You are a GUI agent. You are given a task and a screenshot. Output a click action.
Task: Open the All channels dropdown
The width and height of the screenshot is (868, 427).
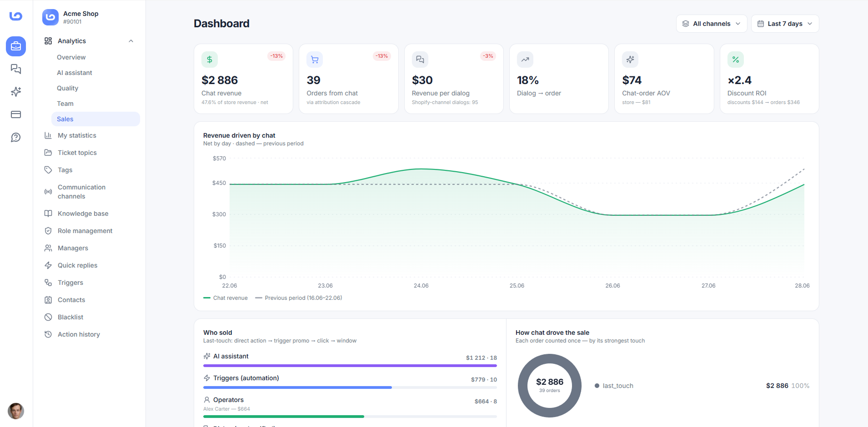(712, 24)
